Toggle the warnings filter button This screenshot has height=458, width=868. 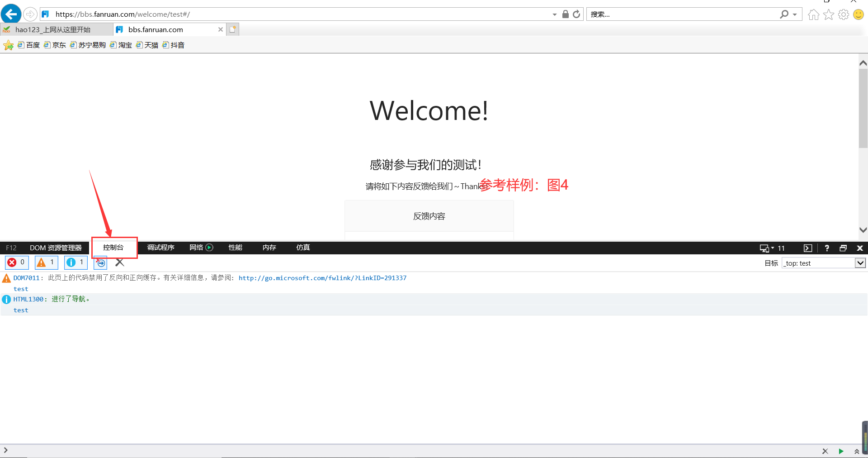[x=47, y=262]
